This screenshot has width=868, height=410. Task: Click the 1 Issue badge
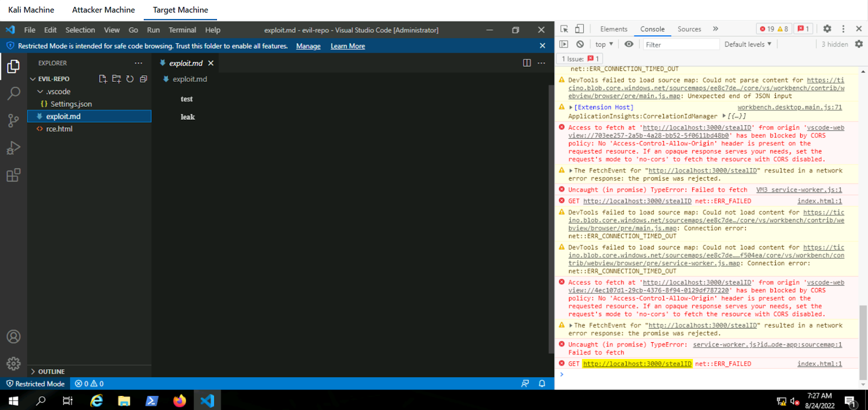pos(580,59)
